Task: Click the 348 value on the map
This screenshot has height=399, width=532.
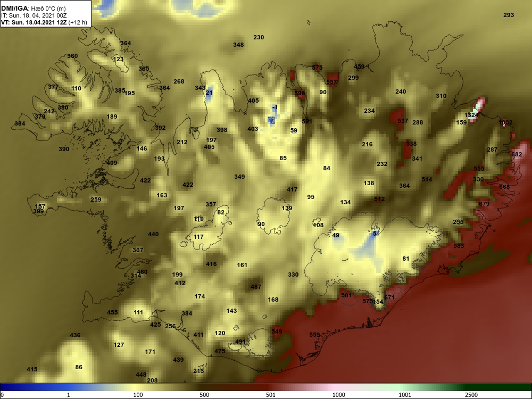Action: click(238, 45)
